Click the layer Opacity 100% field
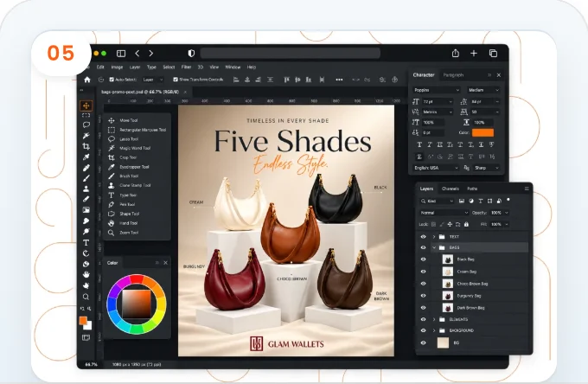Image resolution: width=588 pixels, height=384 pixels. [x=500, y=213]
